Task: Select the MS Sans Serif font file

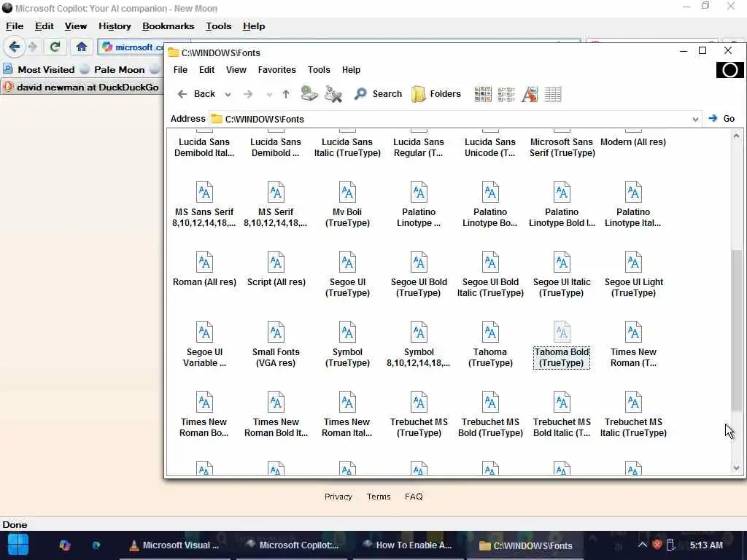Action: (x=204, y=204)
